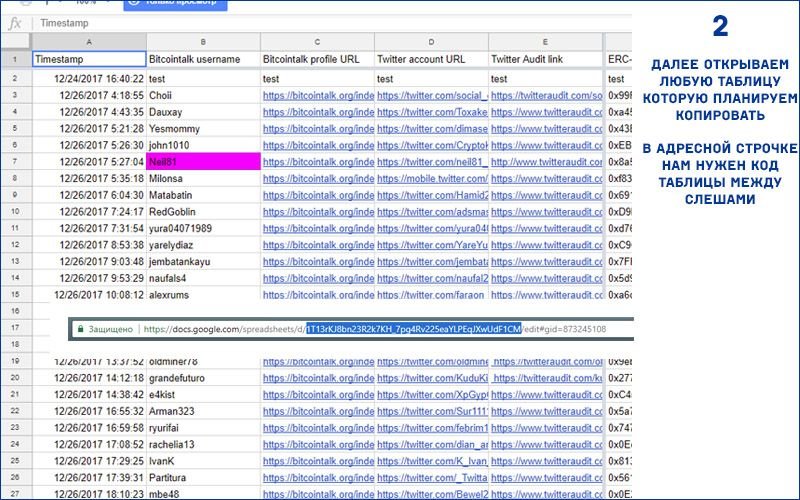Open the twitter.com/febrim1 link

tap(432, 428)
